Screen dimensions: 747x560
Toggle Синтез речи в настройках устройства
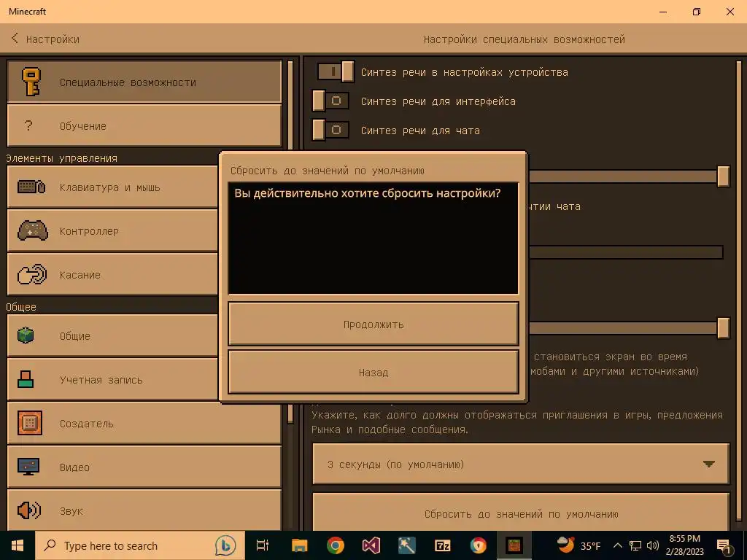[336, 71]
